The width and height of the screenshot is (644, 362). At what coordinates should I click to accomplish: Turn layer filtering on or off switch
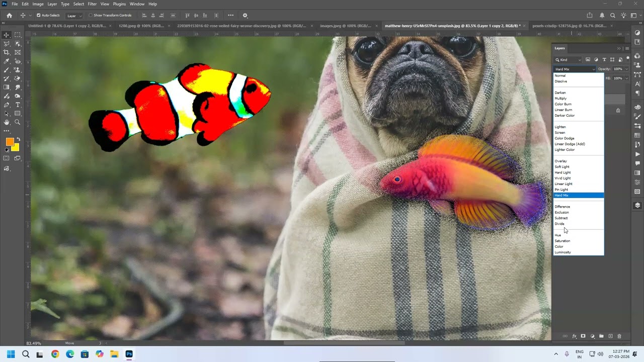pos(628,58)
